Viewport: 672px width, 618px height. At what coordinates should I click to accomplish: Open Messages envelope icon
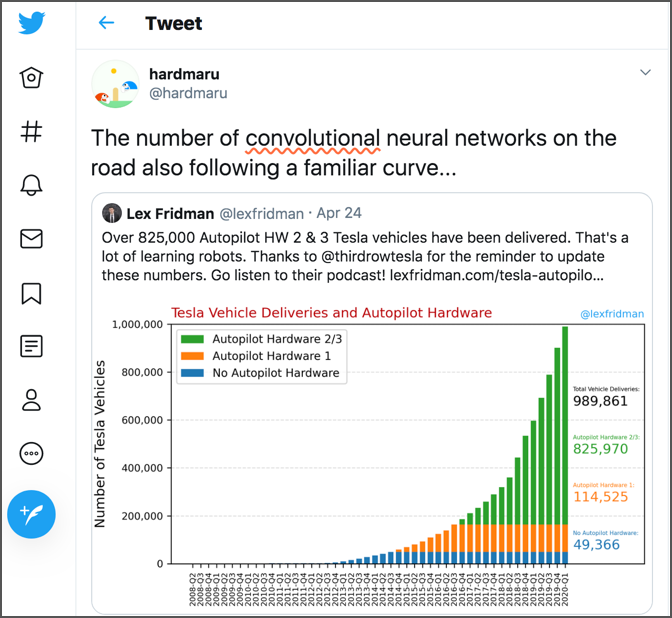click(x=31, y=239)
